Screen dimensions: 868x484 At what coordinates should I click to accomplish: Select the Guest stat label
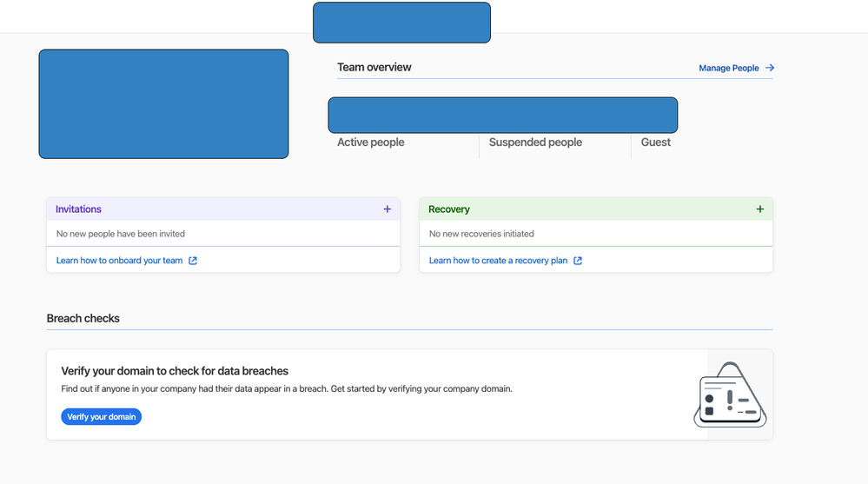[655, 143]
